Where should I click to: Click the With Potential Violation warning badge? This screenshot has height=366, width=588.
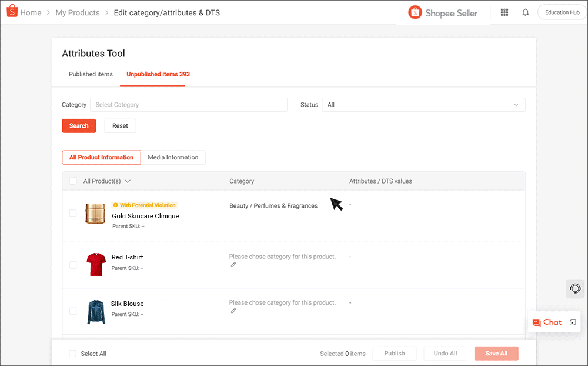(143, 204)
